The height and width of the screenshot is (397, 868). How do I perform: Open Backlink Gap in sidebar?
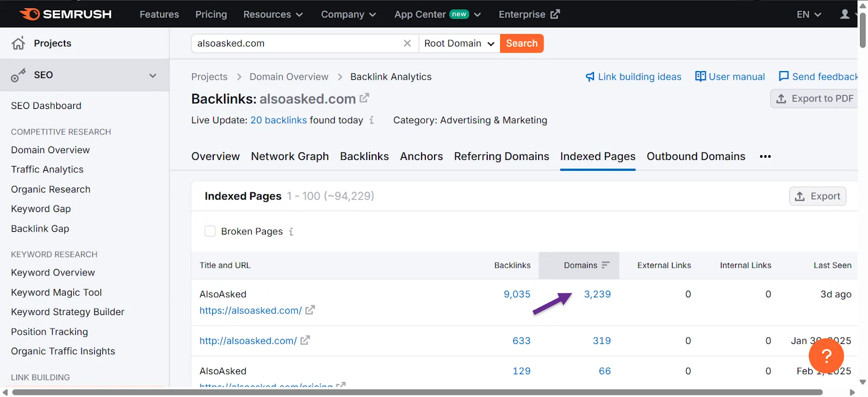40,228
